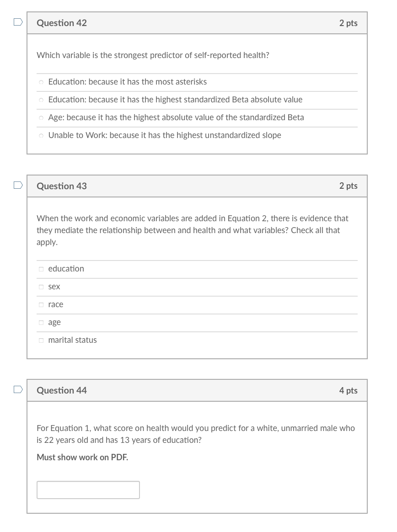Click the 'marital status' option label

click(x=72, y=340)
